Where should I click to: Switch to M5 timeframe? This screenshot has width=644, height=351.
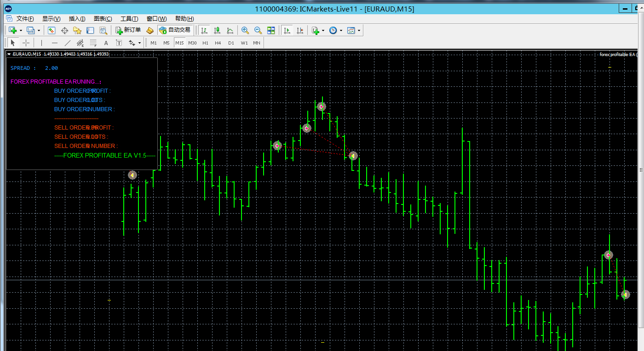(x=167, y=43)
